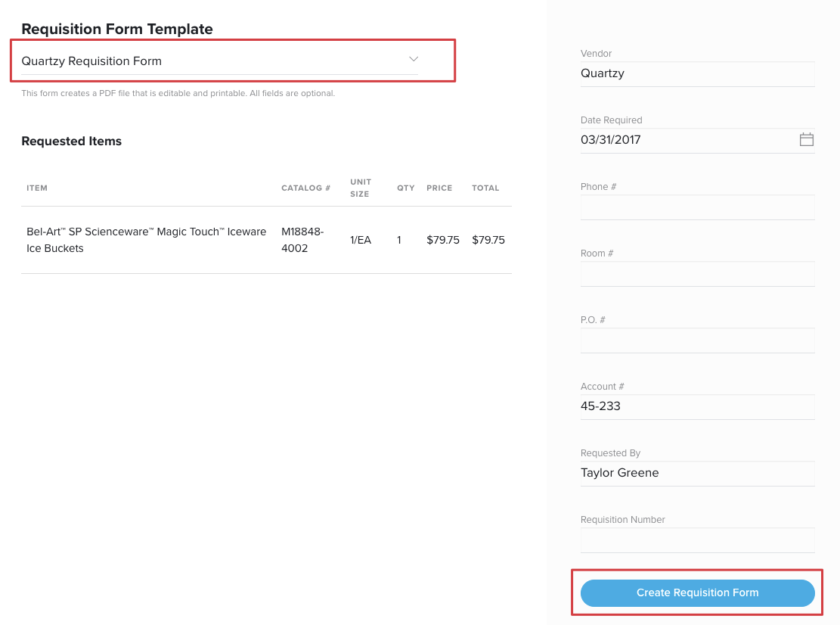Click the Requested By field showing Taylor Greene
The width and height of the screenshot is (840, 625).
tap(697, 473)
